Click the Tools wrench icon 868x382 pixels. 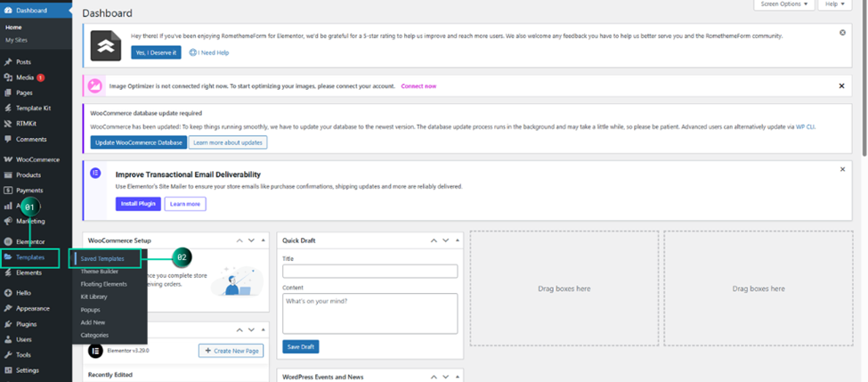point(8,355)
